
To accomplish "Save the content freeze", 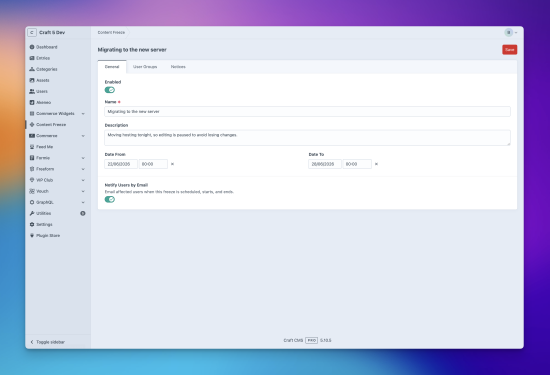I will [509, 49].
